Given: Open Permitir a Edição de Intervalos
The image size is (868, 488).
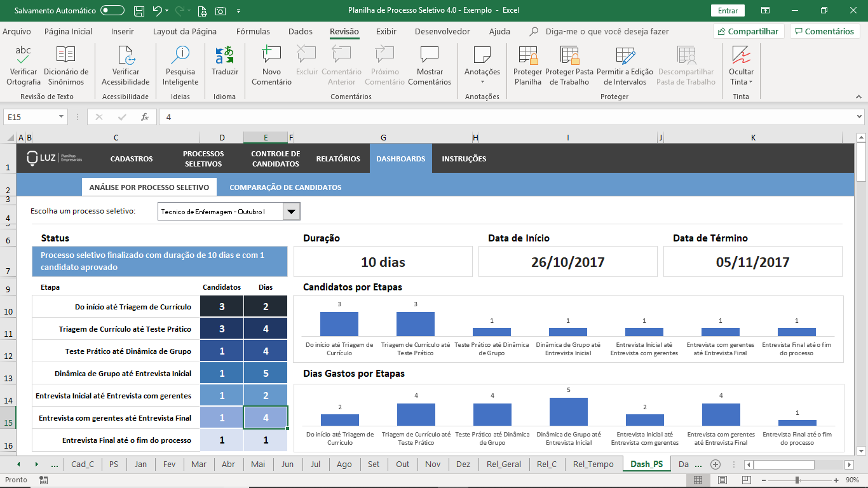Looking at the screenshot, I should click(x=625, y=65).
